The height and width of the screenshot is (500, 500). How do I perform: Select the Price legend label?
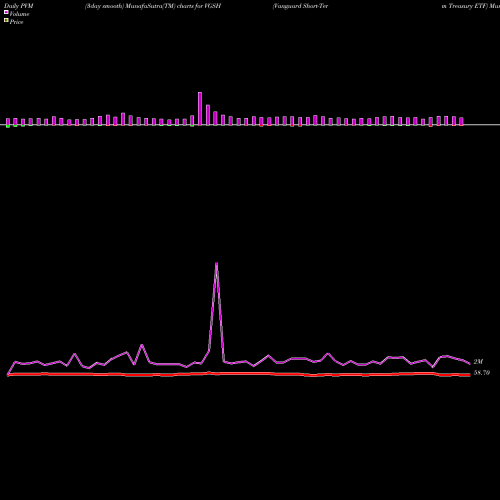[x=16, y=22]
